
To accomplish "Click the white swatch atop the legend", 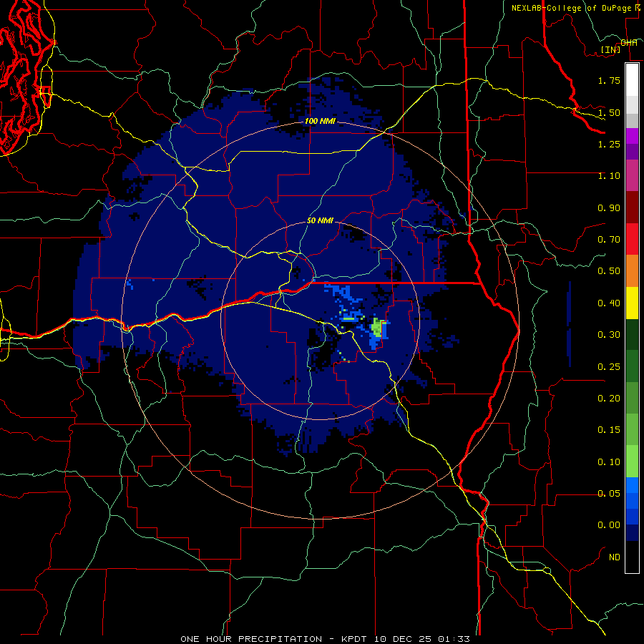I will [x=632, y=79].
